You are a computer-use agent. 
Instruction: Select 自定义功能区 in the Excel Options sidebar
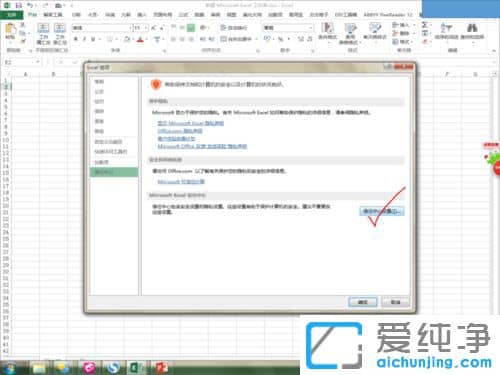click(108, 142)
